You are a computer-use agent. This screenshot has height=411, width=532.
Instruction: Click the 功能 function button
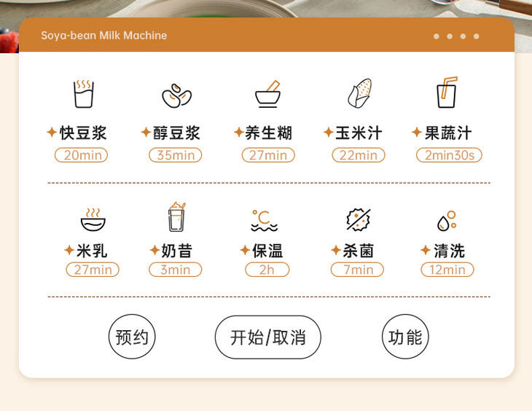[x=405, y=337]
